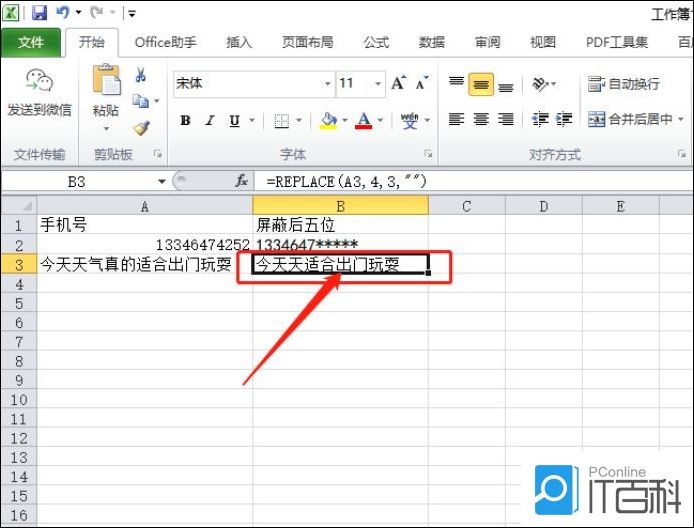This screenshot has height=528, width=694.
Task: Select middle vertical alignment
Action: click(x=481, y=84)
